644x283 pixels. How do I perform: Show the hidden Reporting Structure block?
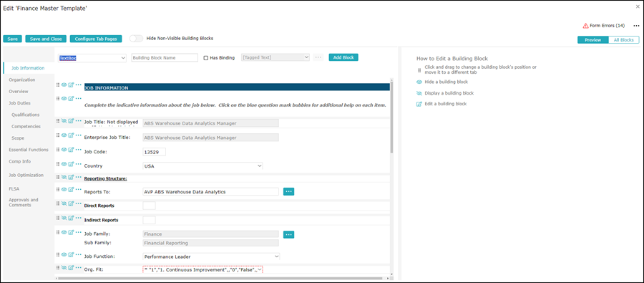(64, 177)
